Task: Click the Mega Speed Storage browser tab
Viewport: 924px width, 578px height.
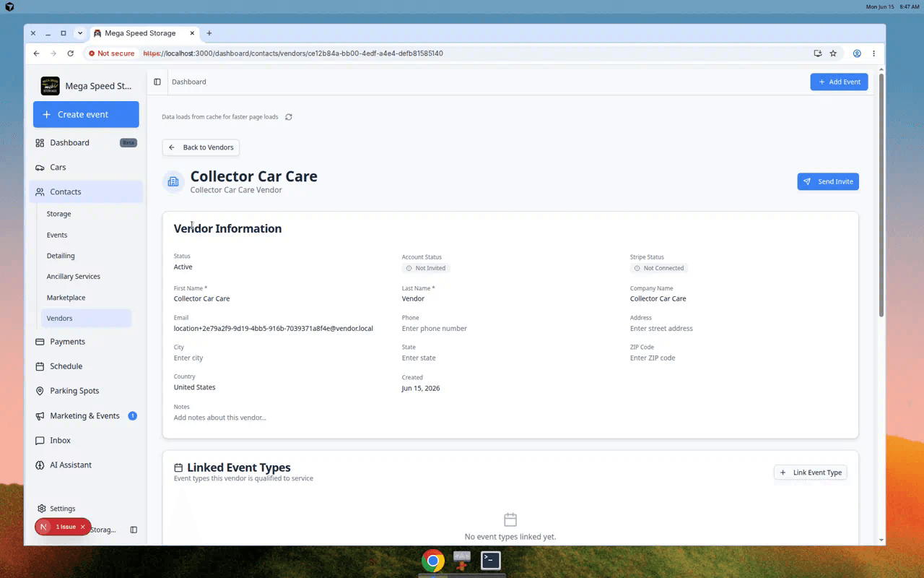Action: tap(145, 33)
